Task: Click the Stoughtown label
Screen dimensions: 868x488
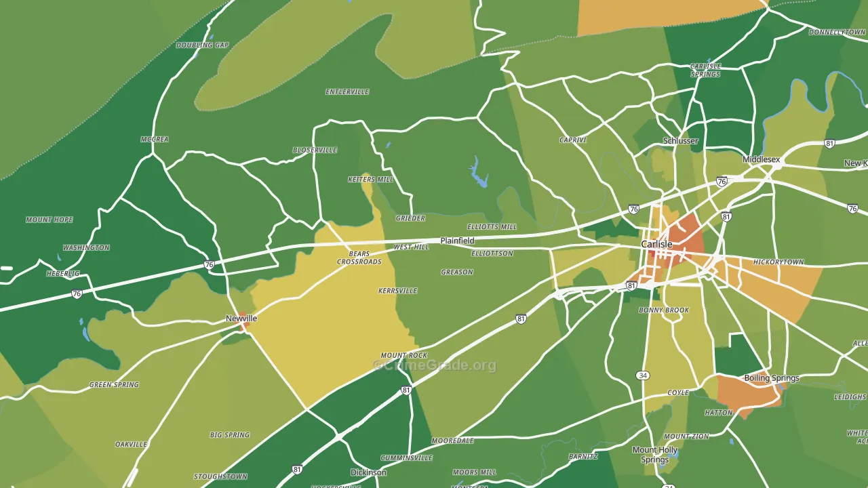Action: pos(220,476)
